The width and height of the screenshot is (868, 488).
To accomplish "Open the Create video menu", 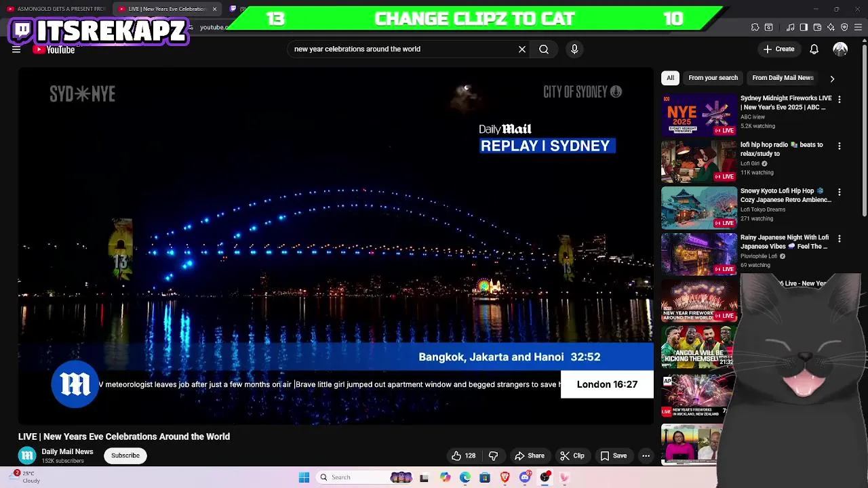I will point(778,49).
